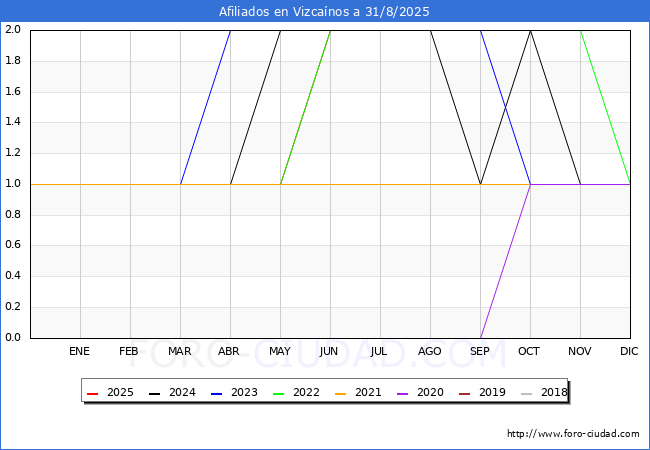Screen dimensions: 650x450
Task: Click the red 2025 legend swatch
Action: pyautogui.click(x=92, y=393)
